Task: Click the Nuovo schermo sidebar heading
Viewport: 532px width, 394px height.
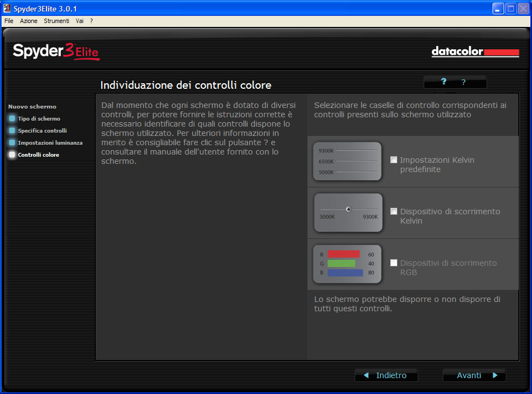Action: 32,107
